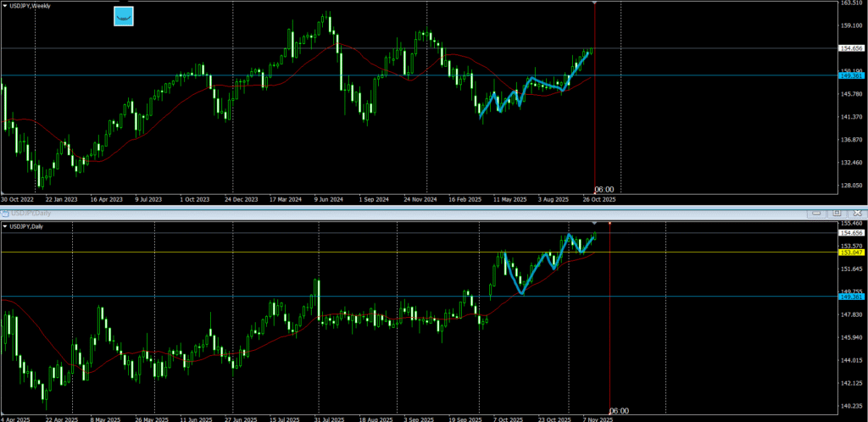Click the blue smile icon on Weekly chart
The width and height of the screenshot is (868, 422).
pos(124,16)
